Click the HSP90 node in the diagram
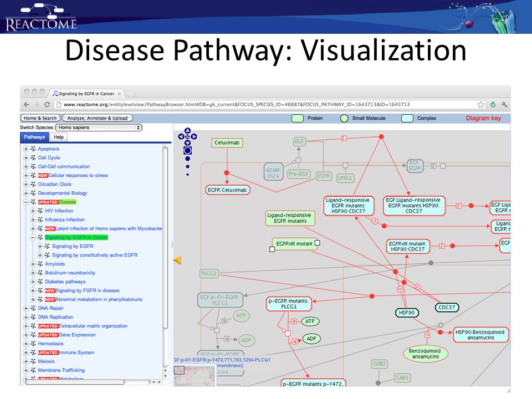532x399 pixels. (407, 313)
